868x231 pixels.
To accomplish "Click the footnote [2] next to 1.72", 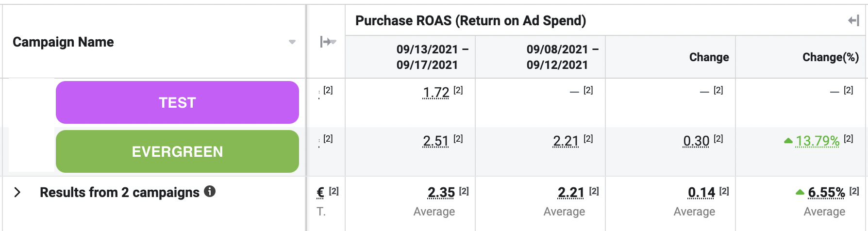I will click(x=458, y=90).
